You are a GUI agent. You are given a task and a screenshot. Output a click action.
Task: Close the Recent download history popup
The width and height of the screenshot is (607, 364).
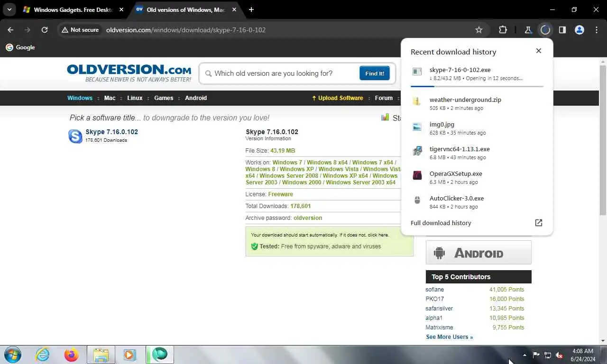click(539, 51)
